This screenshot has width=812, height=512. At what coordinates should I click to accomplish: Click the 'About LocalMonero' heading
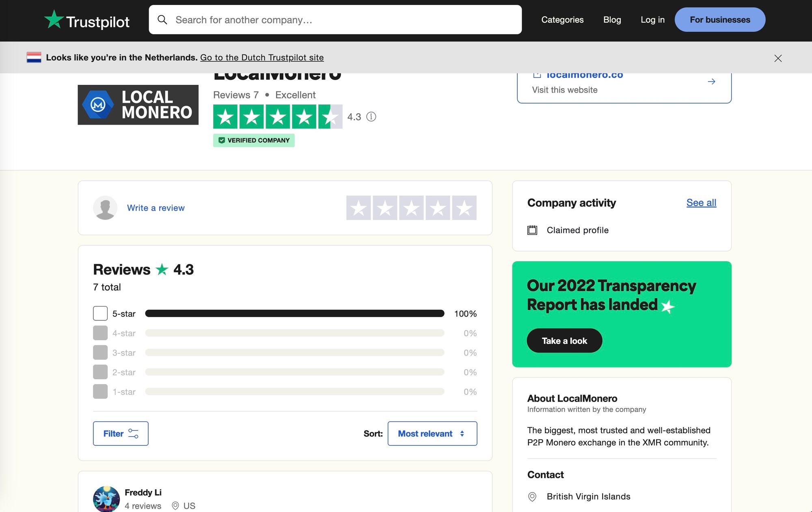(x=572, y=398)
